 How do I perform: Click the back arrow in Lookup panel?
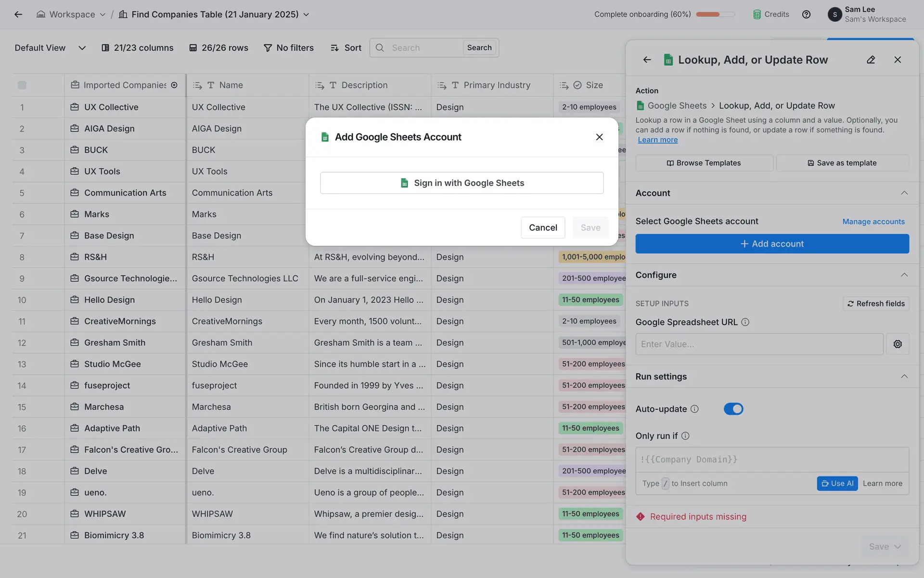pos(647,60)
